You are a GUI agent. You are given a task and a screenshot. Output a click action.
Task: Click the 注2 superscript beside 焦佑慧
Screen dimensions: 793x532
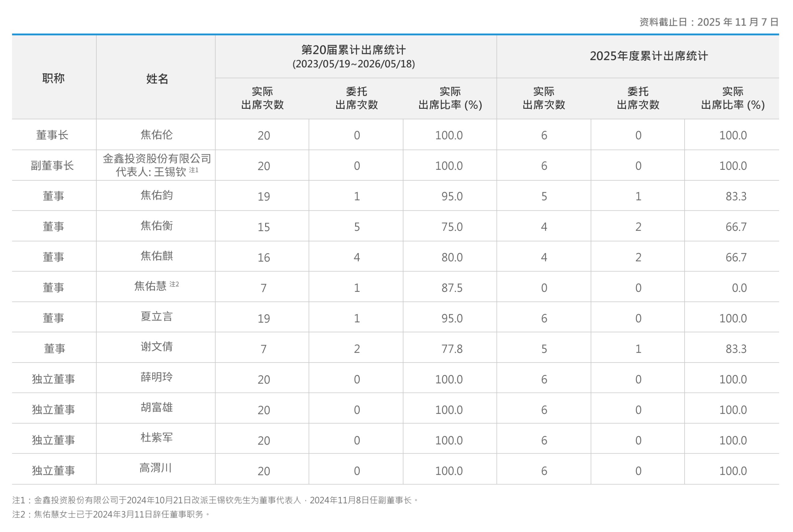174,284
